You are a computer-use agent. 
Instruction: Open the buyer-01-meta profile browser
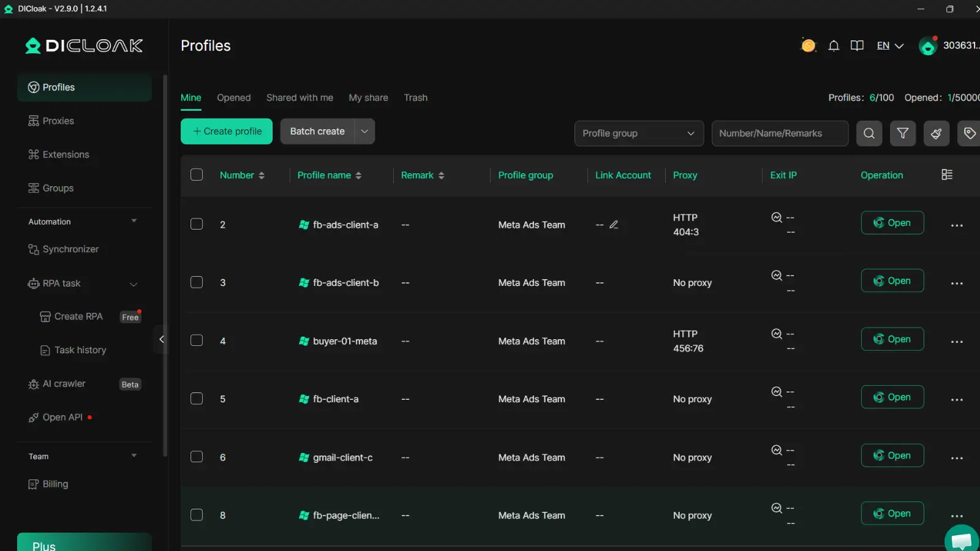[x=892, y=339]
